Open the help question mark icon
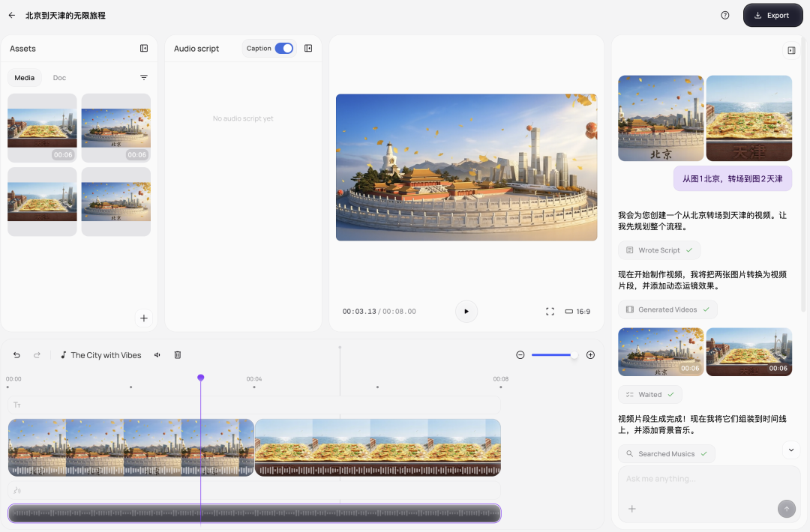This screenshot has width=810, height=532. tap(725, 16)
